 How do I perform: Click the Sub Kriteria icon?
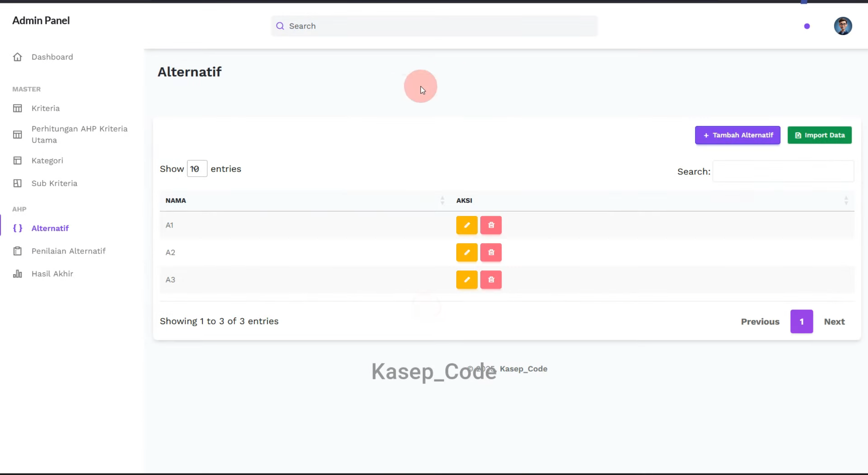tap(17, 183)
